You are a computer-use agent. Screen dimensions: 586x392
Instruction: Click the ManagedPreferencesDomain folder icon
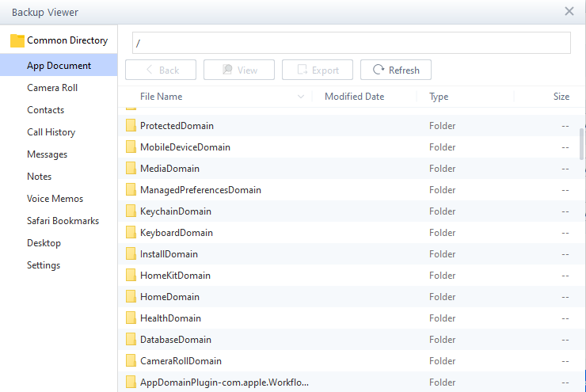[131, 189]
